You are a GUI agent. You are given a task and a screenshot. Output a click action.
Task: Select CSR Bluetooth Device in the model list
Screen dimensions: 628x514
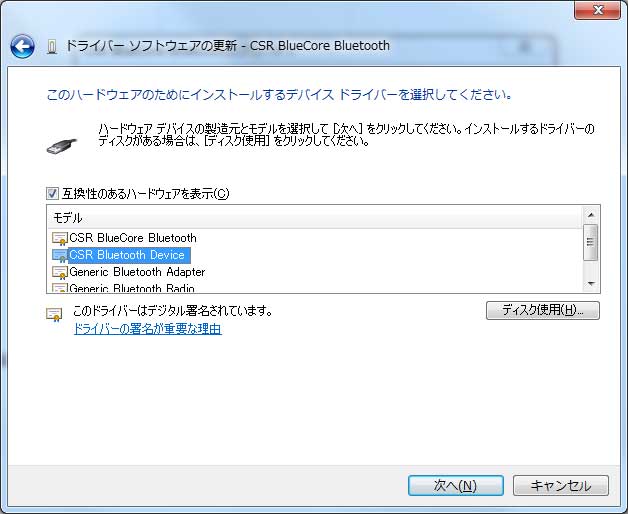point(127,255)
